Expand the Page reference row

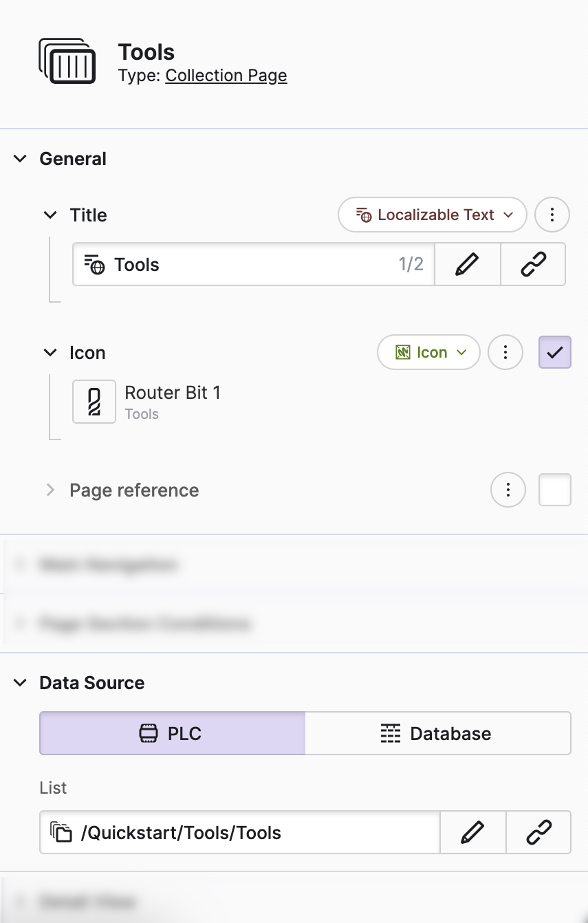click(x=50, y=490)
